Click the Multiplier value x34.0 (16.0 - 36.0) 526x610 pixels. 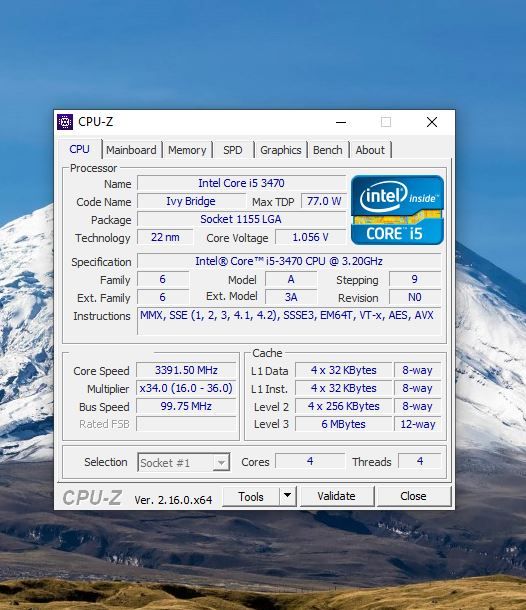pos(186,388)
